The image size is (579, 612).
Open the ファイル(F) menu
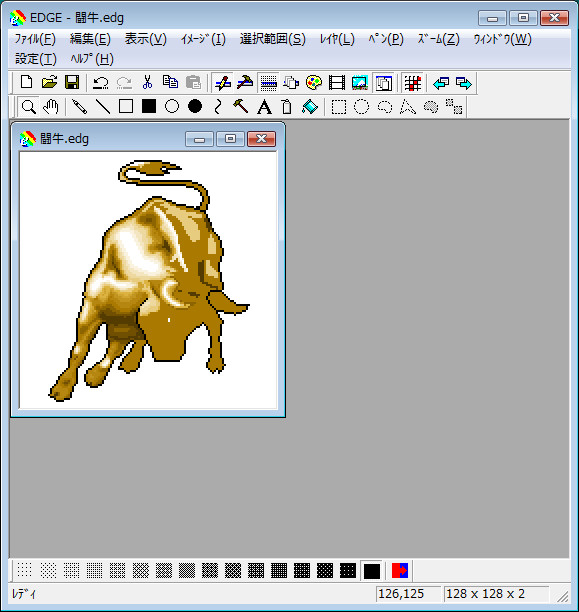coord(35,39)
